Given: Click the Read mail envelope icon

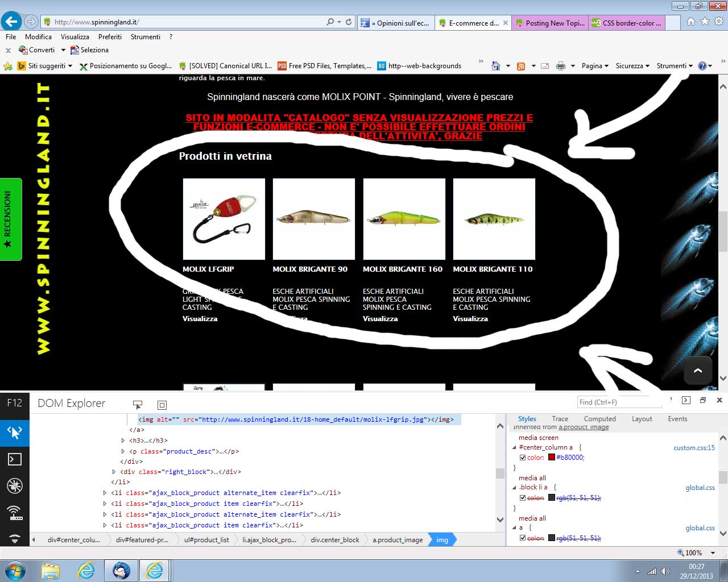Looking at the screenshot, I should [545, 66].
